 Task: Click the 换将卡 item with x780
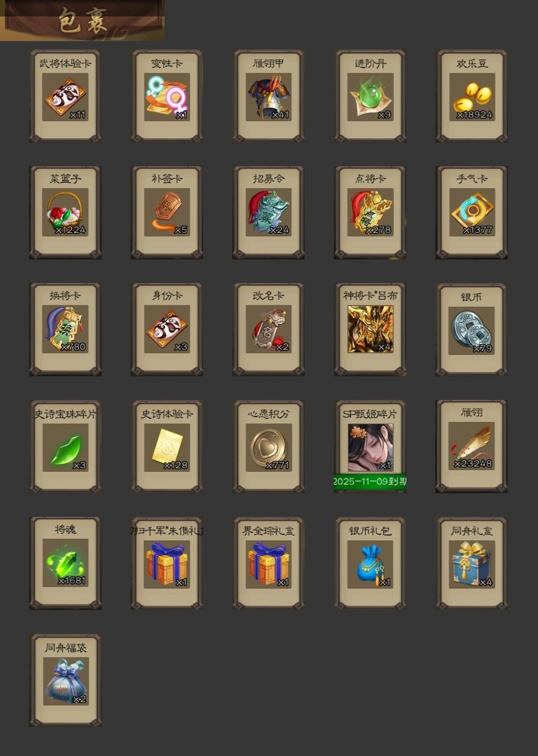click(65, 330)
